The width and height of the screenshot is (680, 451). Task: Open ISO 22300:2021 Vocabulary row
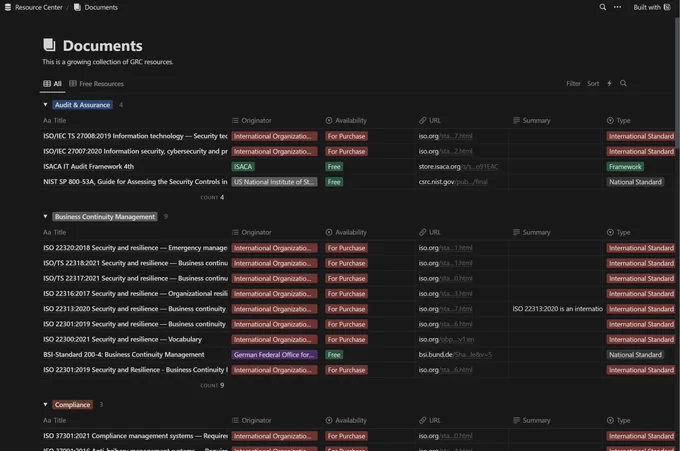coord(122,339)
